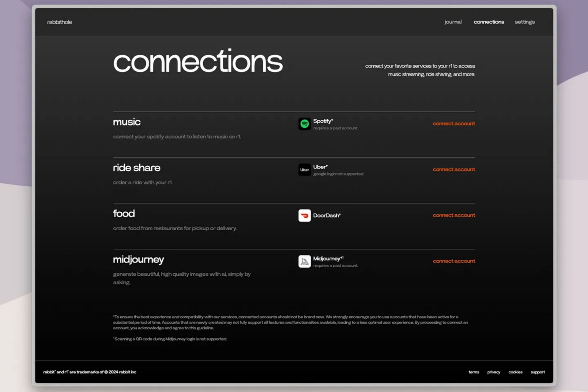588x392 pixels.
Task: Click the large connections page heading
Action: tap(198, 61)
